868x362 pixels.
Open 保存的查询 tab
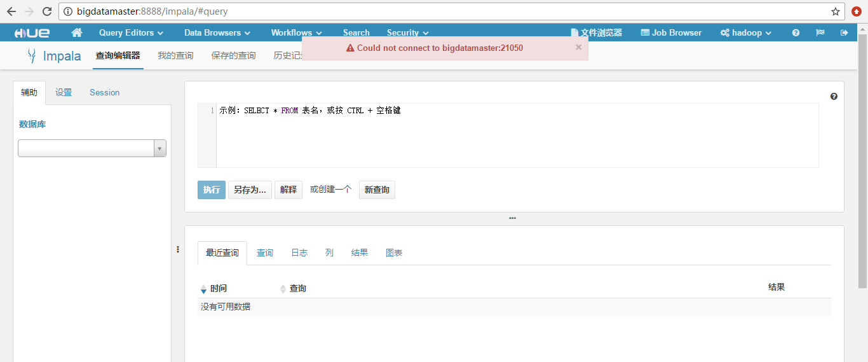(x=233, y=56)
